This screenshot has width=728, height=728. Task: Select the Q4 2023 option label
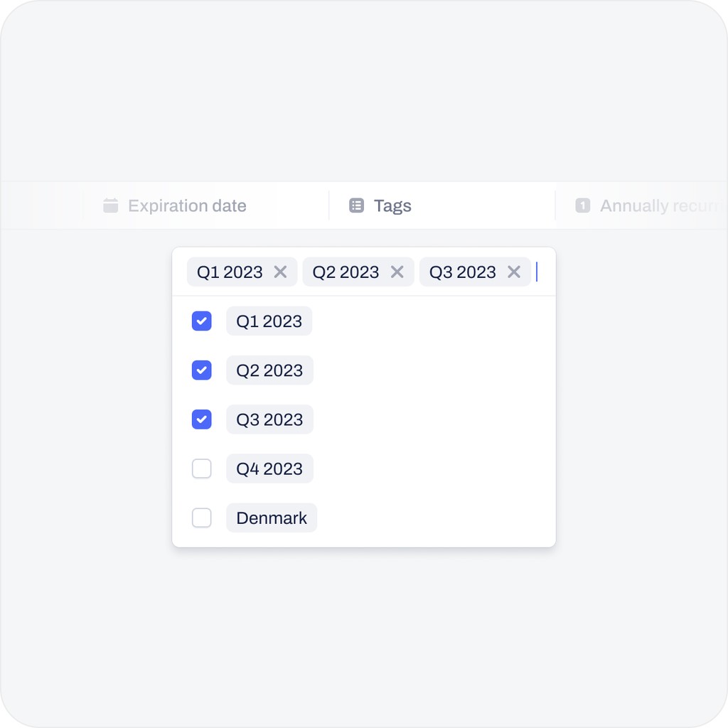pos(269,469)
